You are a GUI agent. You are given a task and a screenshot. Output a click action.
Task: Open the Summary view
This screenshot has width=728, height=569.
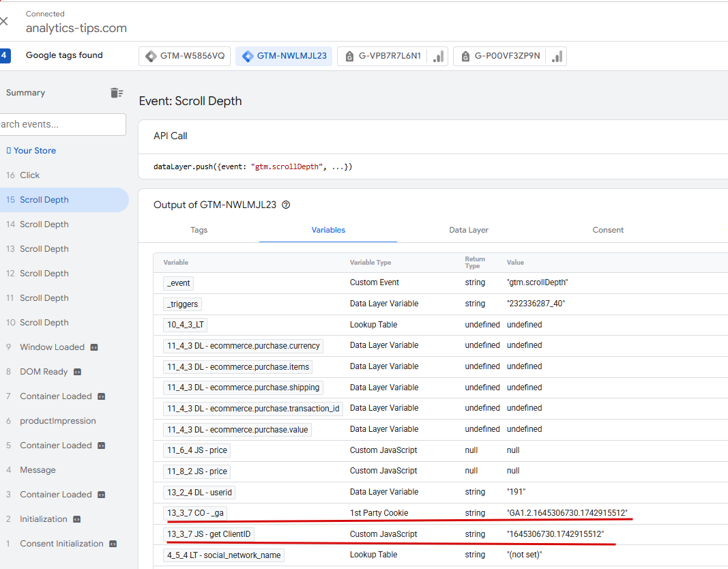click(25, 93)
